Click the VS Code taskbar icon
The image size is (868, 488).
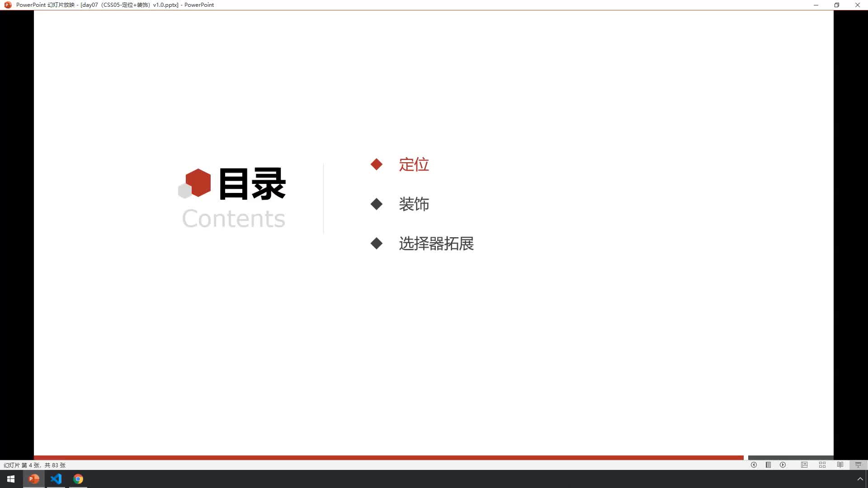tap(56, 479)
